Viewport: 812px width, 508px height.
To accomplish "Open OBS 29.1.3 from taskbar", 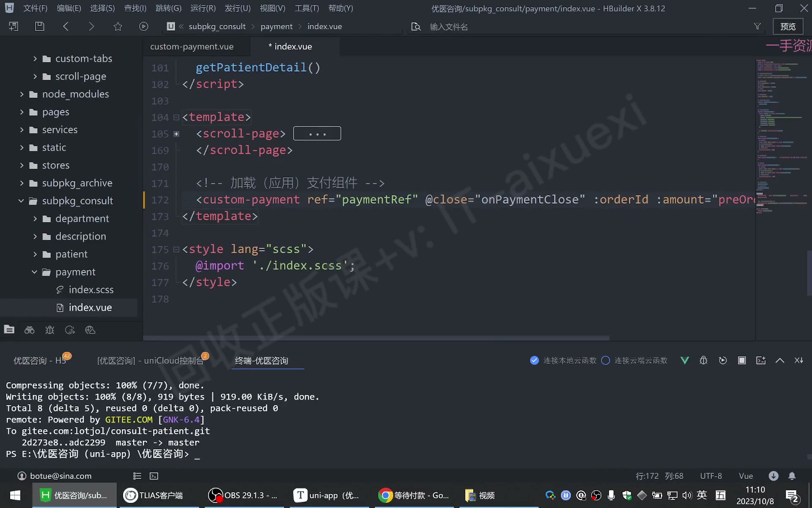I will tap(243, 495).
